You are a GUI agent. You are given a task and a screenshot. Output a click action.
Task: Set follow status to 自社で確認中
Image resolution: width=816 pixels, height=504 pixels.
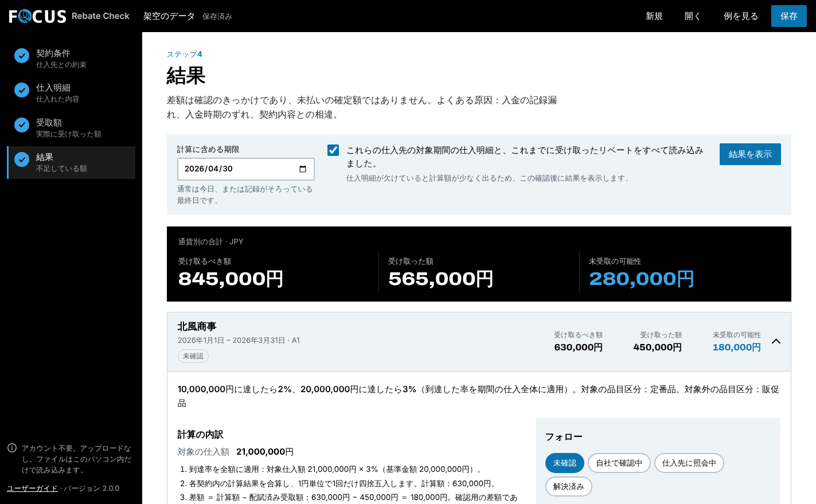pos(619,463)
